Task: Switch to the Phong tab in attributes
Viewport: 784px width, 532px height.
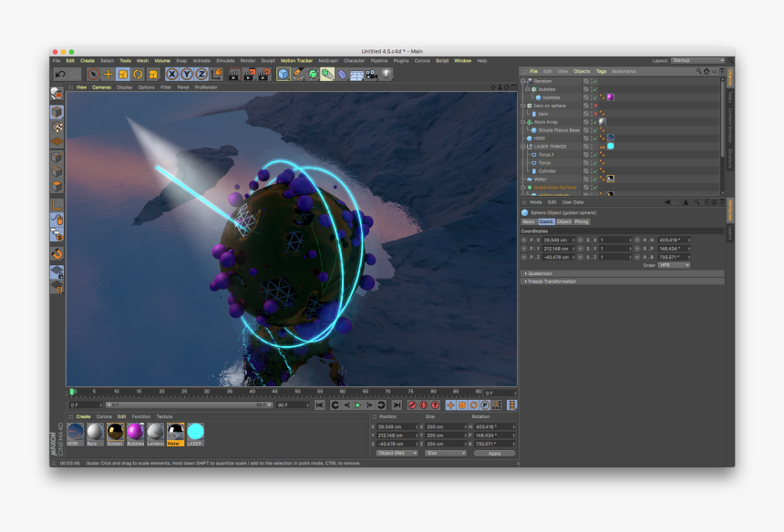Action: click(581, 222)
